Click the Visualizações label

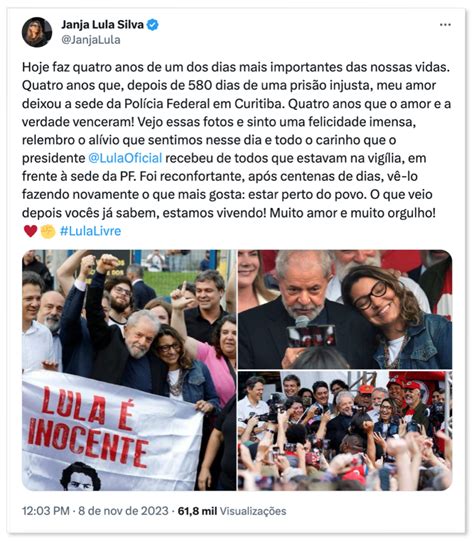[x=253, y=511]
